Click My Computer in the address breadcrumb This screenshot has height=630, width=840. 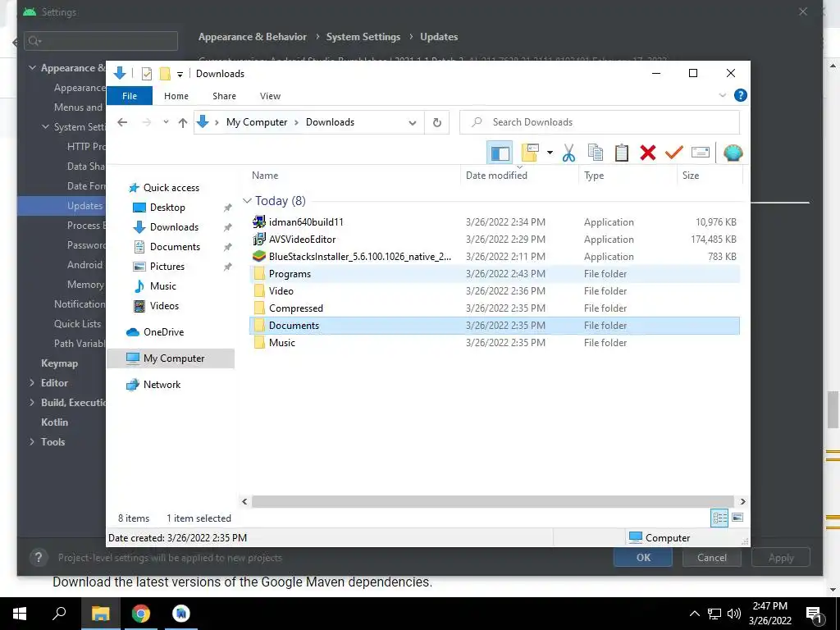tap(257, 122)
